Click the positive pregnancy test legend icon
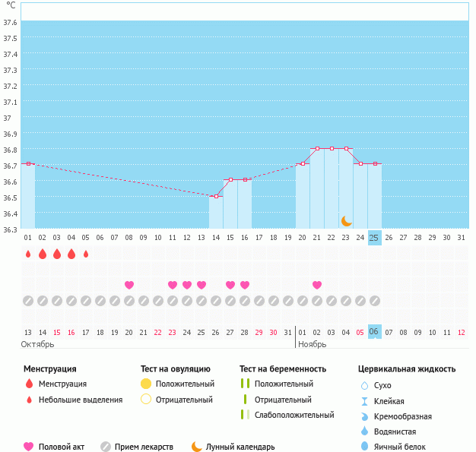Viewport: 476px width, 452px height. 245,384
